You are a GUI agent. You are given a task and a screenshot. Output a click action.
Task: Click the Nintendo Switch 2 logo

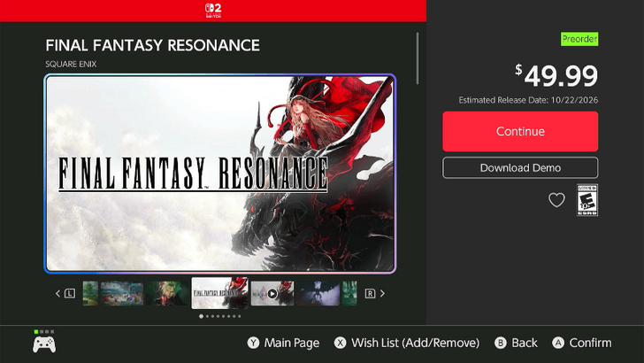tap(213, 11)
